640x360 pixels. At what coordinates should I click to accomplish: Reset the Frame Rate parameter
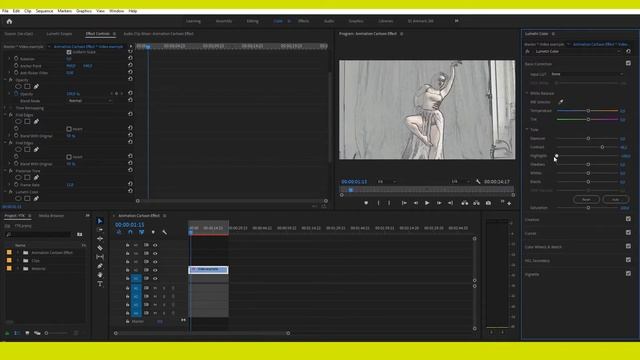(x=130, y=184)
